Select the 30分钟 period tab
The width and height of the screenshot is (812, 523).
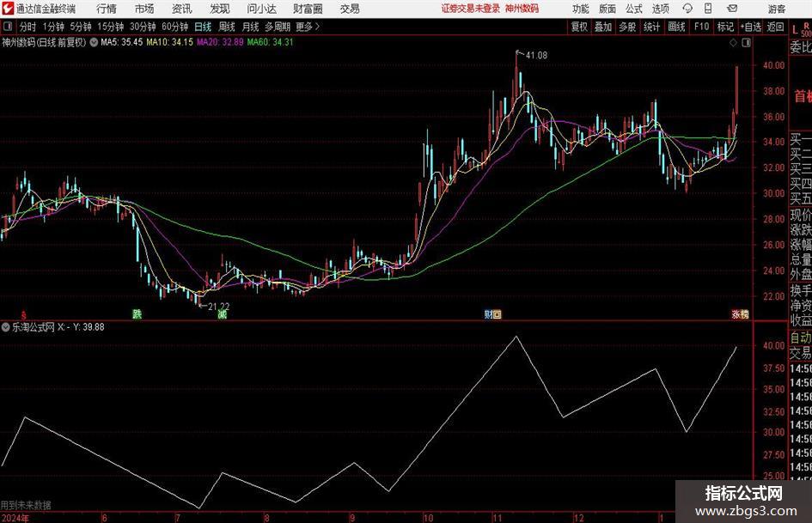[x=143, y=27]
